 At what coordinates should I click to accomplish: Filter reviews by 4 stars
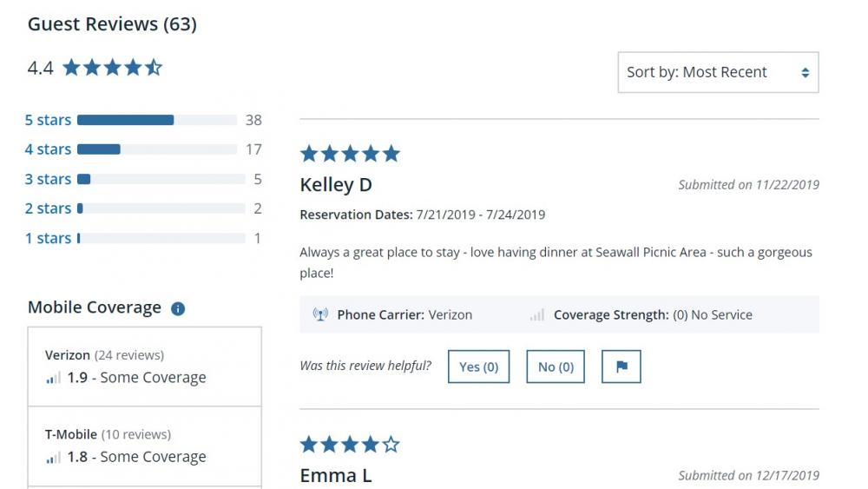pos(48,149)
